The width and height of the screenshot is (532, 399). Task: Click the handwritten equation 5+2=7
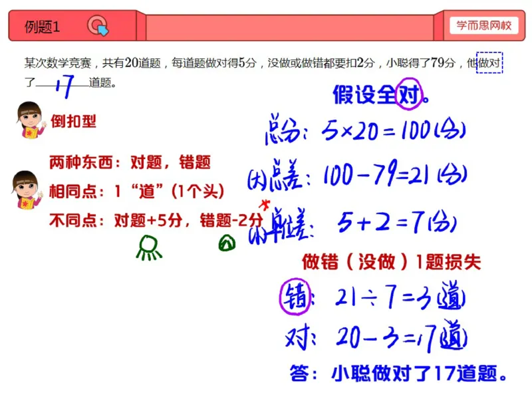pos(397,221)
